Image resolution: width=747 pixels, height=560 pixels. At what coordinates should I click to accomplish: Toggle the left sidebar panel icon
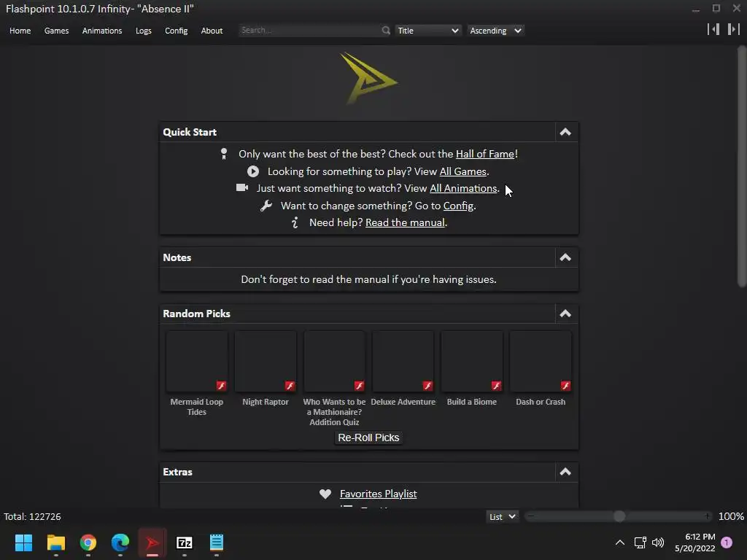(x=713, y=29)
